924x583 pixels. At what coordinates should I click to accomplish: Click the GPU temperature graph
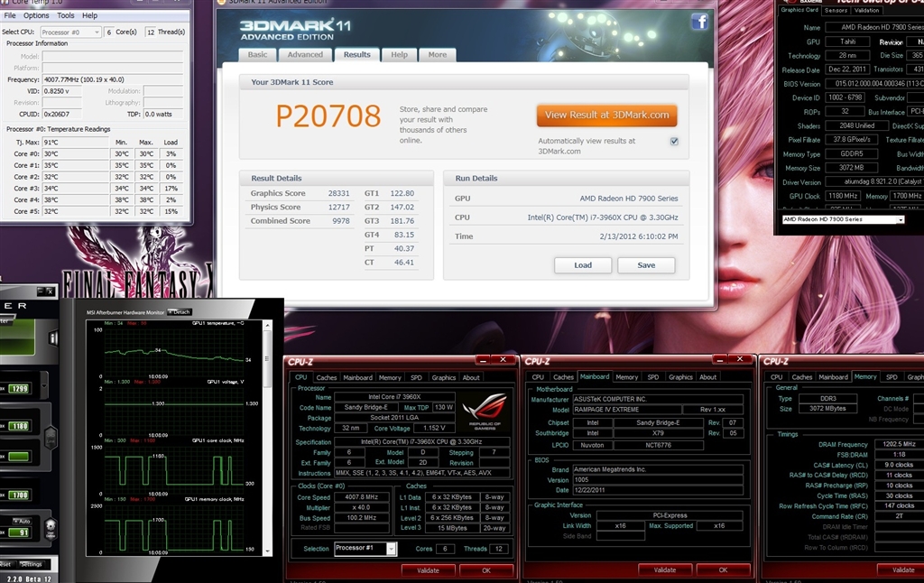click(x=174, y=351)
